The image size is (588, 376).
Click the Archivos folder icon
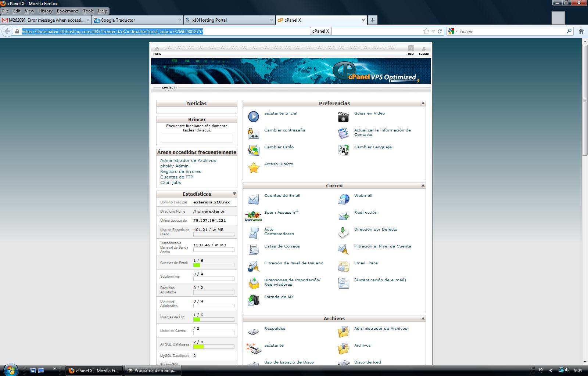coord(343,349)
